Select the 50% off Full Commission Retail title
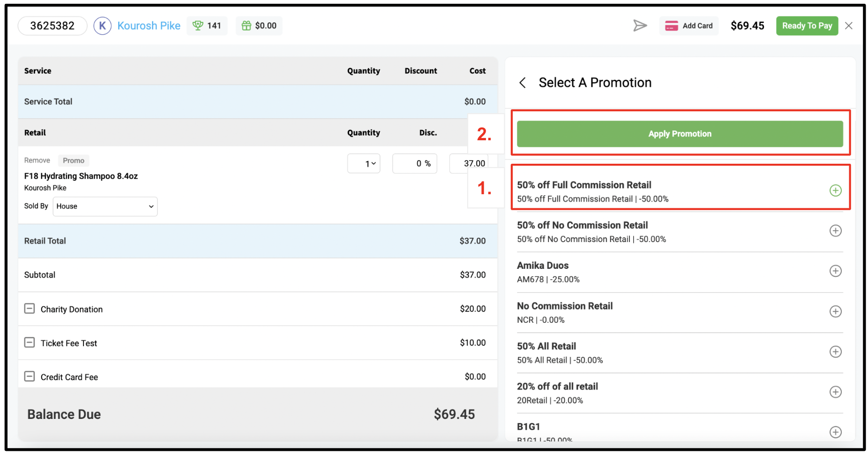 584,185
